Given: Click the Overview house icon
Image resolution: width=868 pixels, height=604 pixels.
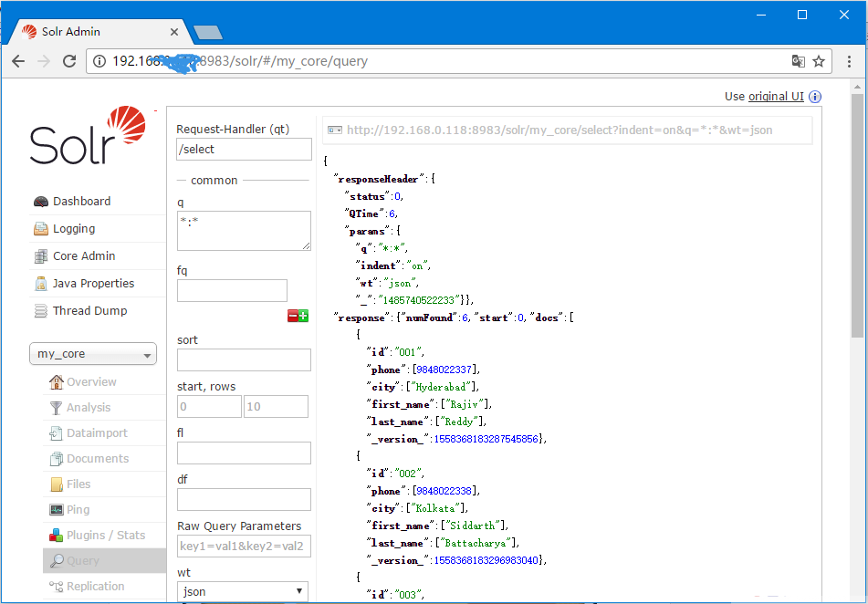Looking at the screenshot, I should tap(56, 382).
